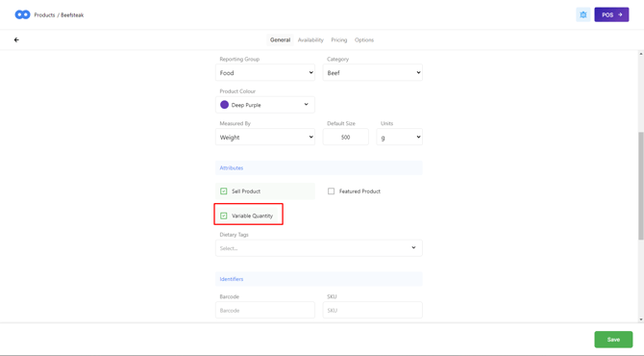This screenshot has width=644, height=356.
Task: Open the Options tab
Action: [x=364, y=39]
